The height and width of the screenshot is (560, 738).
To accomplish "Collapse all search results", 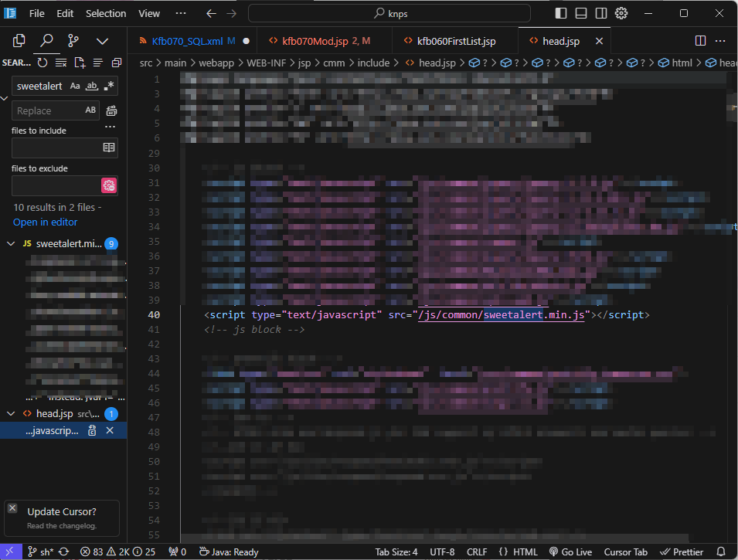I will (x=117, y=63).
